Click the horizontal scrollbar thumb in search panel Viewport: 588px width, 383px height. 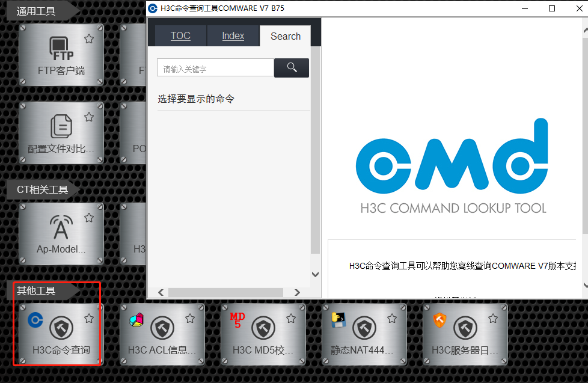(225, 292)
